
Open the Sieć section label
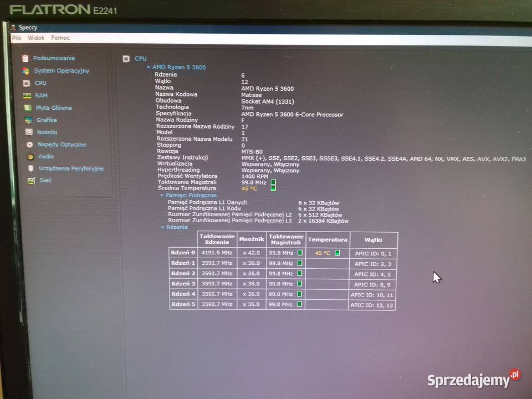coord(45,181)
